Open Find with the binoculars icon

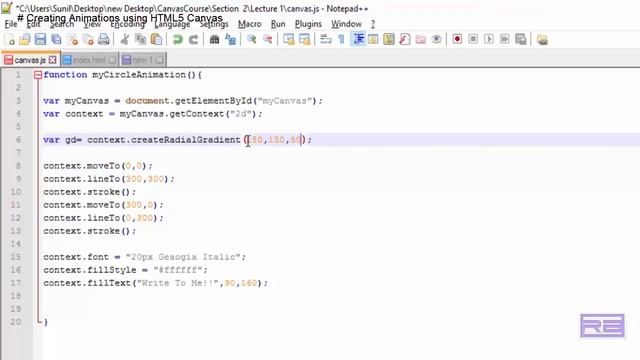pos(214,39)
